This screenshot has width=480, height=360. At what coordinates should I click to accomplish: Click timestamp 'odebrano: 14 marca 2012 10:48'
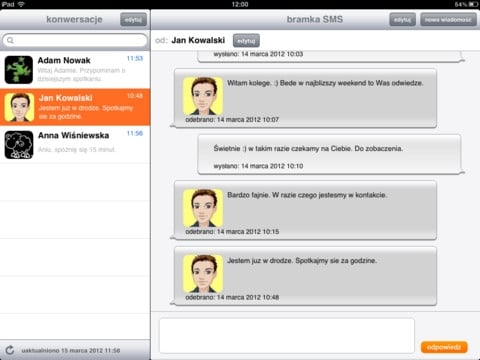tap(232, 297)
